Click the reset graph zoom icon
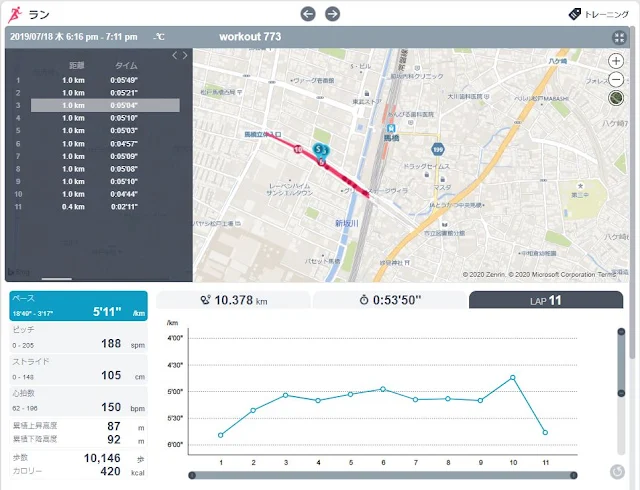640x490 pixels. tap(617, 472)
